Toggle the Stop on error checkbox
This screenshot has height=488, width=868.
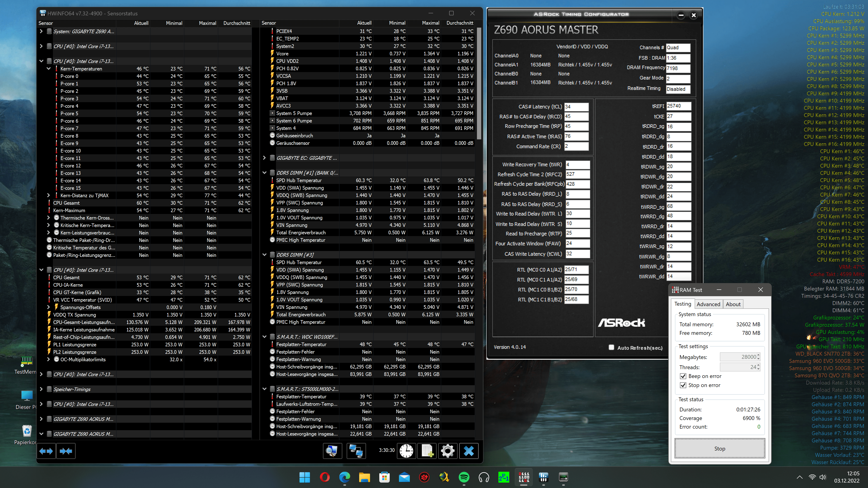point(683,385)
